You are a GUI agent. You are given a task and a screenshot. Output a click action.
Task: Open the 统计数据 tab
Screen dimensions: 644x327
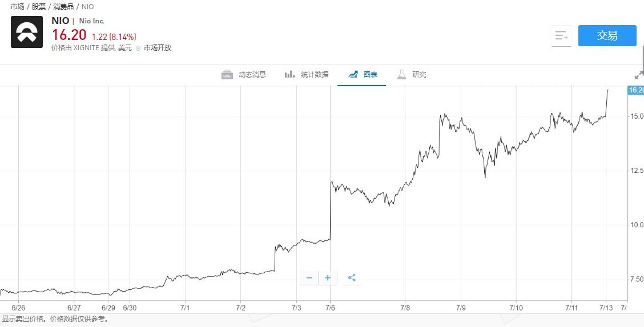tap(315, 75)
